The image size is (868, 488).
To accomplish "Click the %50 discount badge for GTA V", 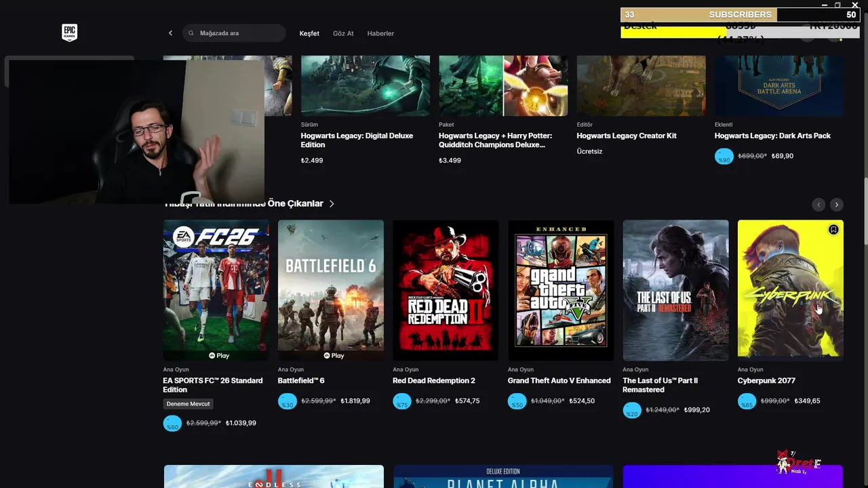I will [517, 401].
